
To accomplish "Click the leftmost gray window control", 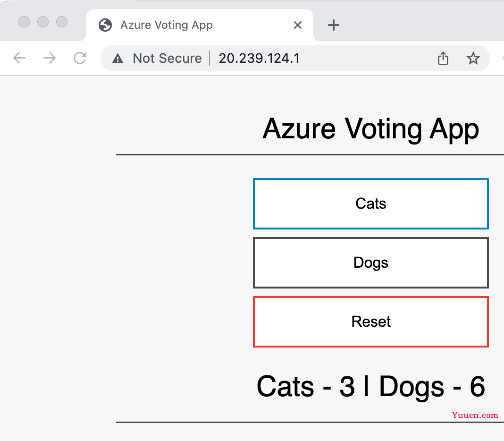I will click(24, 22).
